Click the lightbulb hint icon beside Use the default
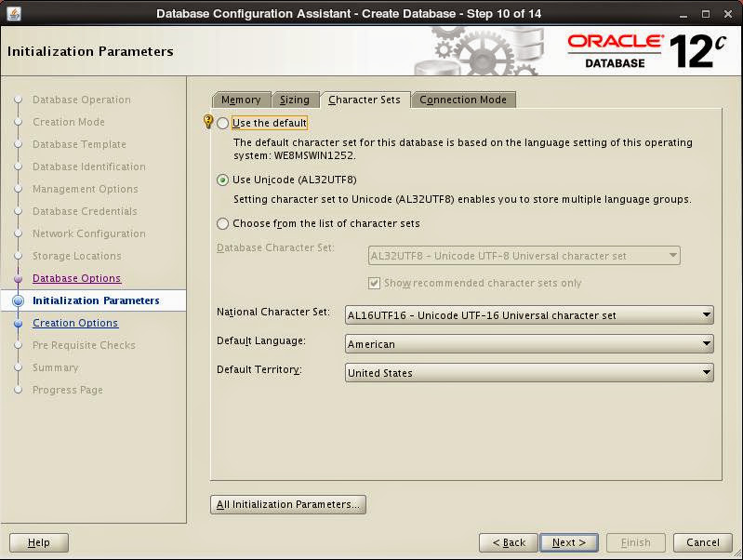Image resolution: width=743 pixels, height=560 pixels. click(208, 121)
